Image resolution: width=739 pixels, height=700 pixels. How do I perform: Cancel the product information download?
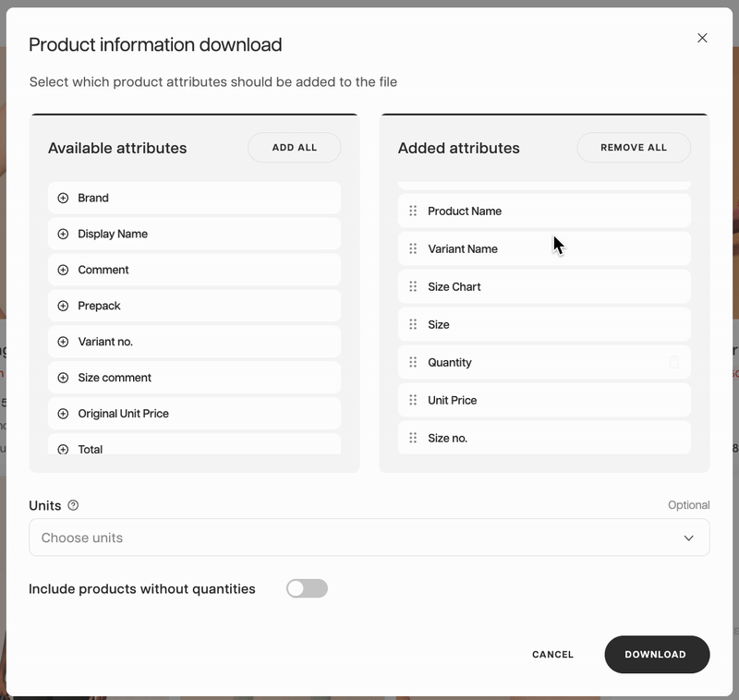(x=552, y=655)
